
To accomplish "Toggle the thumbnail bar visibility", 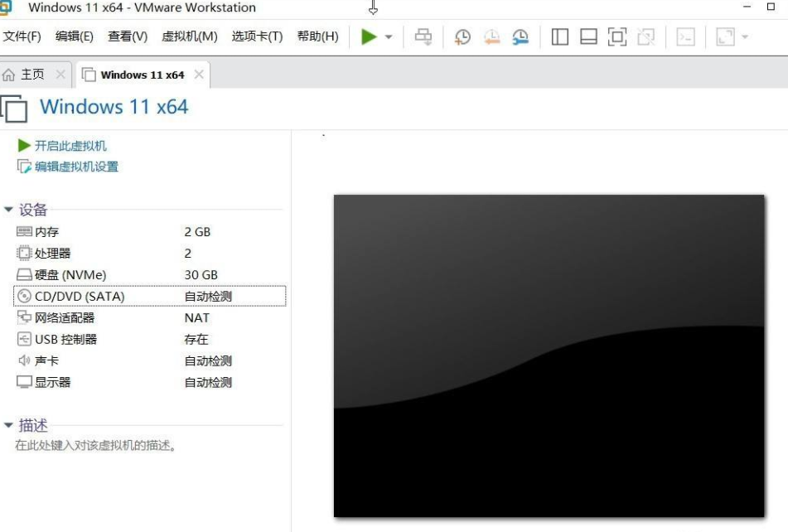I will [590, 36].
